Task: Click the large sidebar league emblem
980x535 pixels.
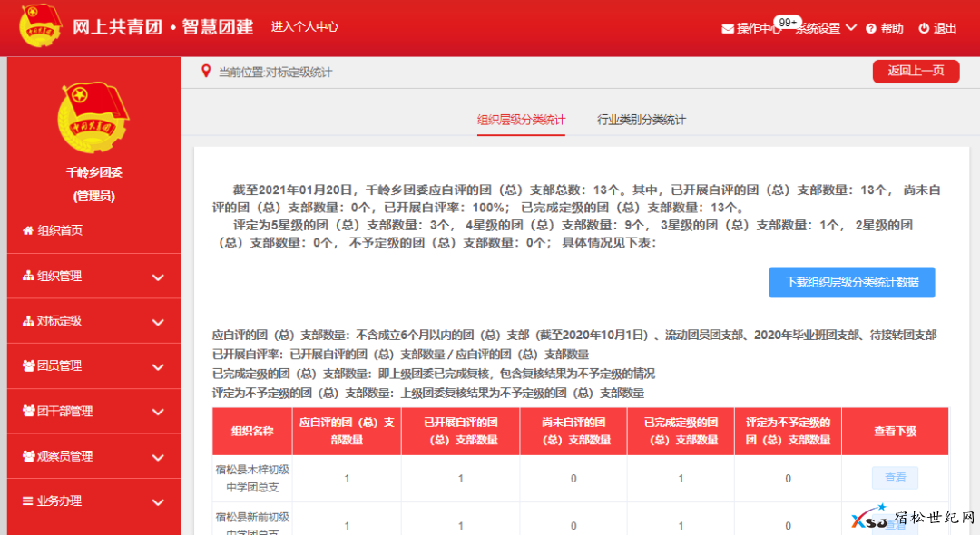Action: pos(93,117)
